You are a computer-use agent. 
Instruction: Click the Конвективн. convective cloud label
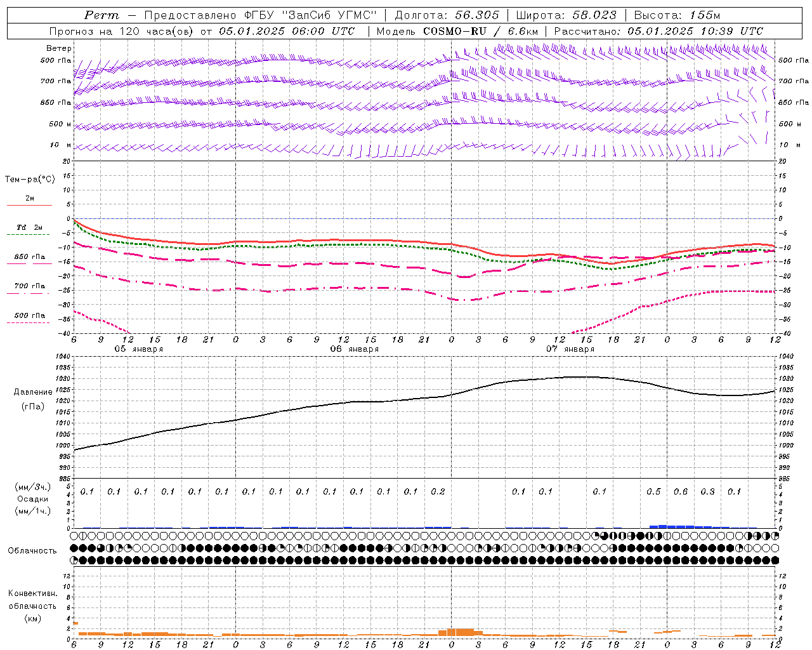click(32, 594)
